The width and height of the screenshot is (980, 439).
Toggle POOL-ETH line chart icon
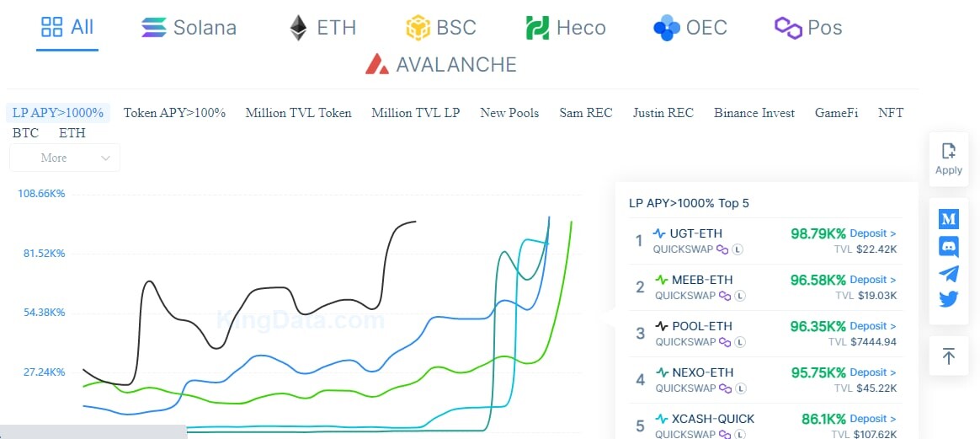pyautogui.click(x=661, y=326)
